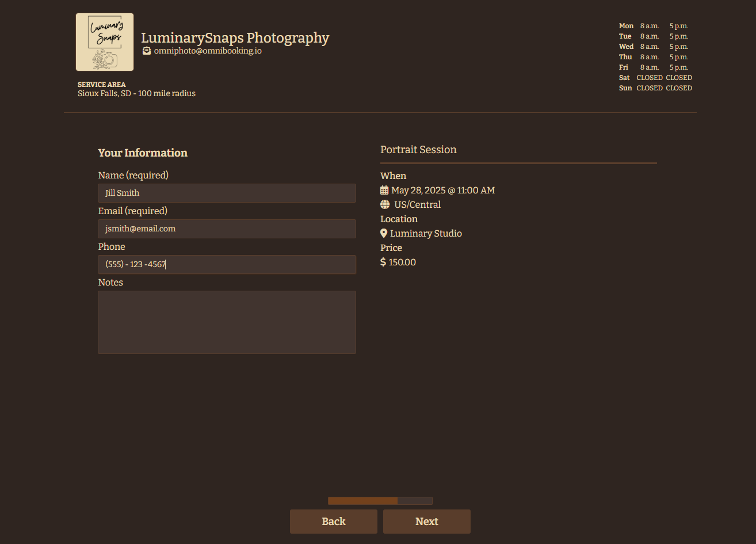The width and height of the screenshot is (756, 544).
Task: Click the email envelope icon in header
Action: (147, 51)
